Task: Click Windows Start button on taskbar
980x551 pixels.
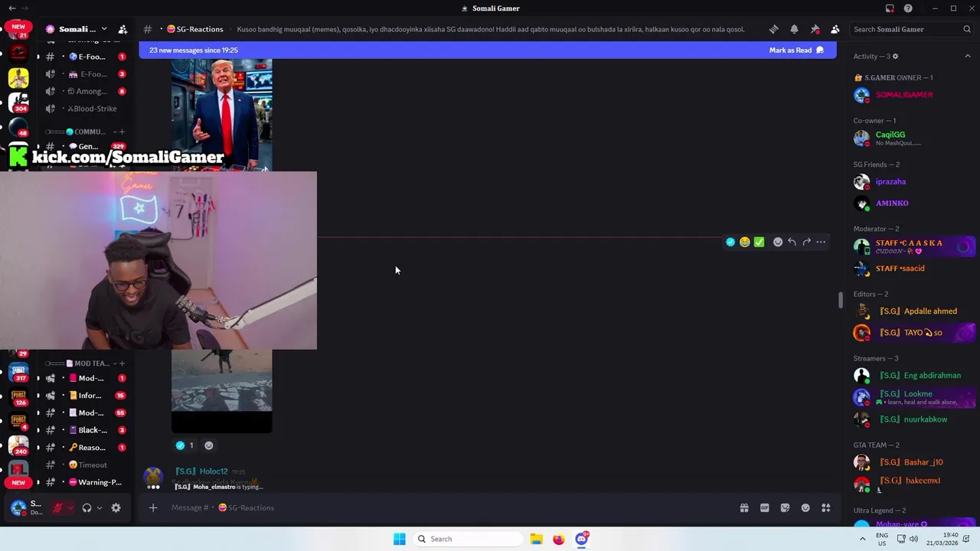Action: [399, 539]
